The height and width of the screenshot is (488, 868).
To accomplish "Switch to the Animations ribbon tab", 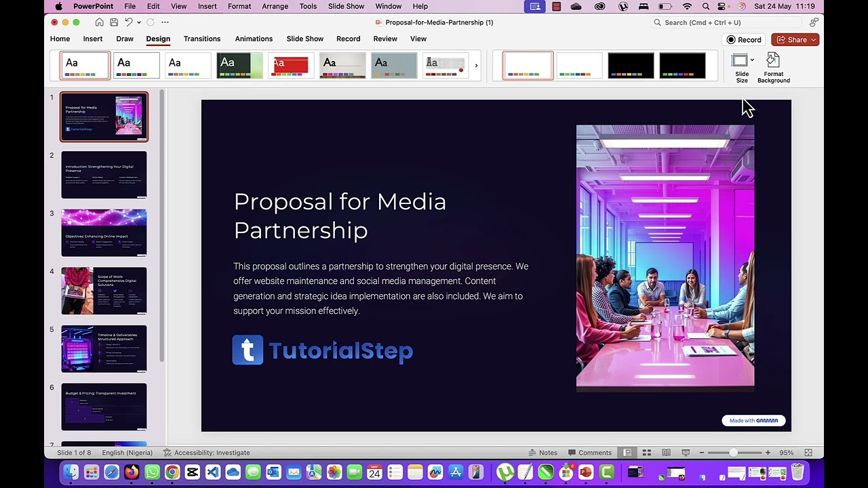I will [x=254, y=39].
